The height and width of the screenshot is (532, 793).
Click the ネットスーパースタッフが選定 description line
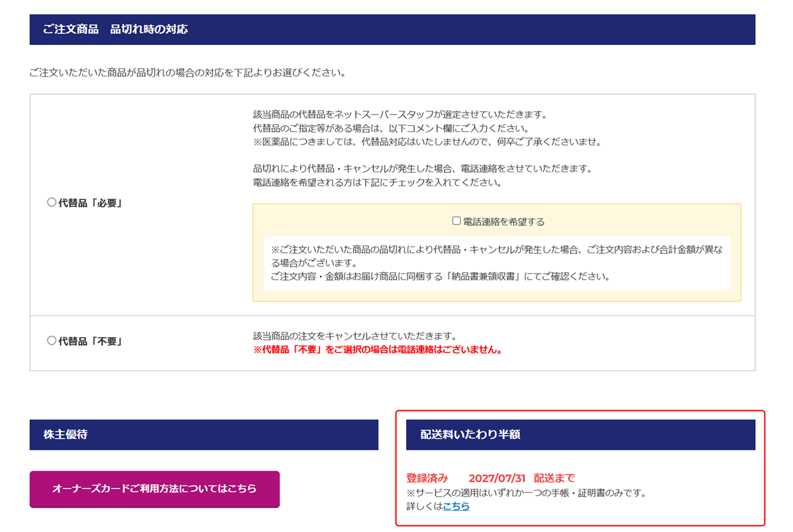pyautogui.click(x=400, y=114)
